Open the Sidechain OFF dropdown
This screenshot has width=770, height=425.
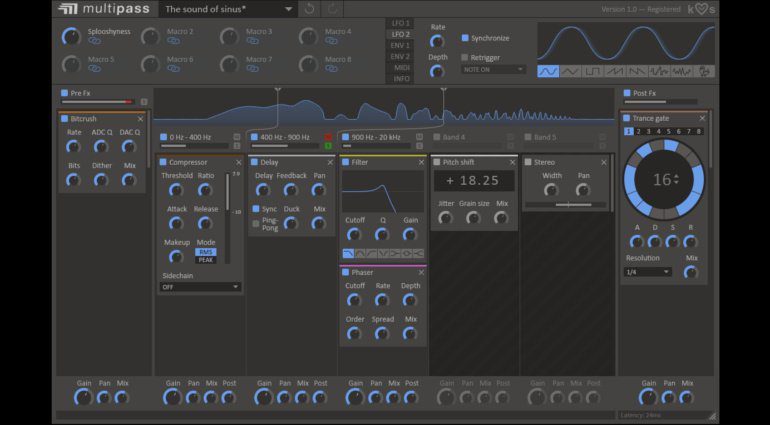click(x=200, y=287)
